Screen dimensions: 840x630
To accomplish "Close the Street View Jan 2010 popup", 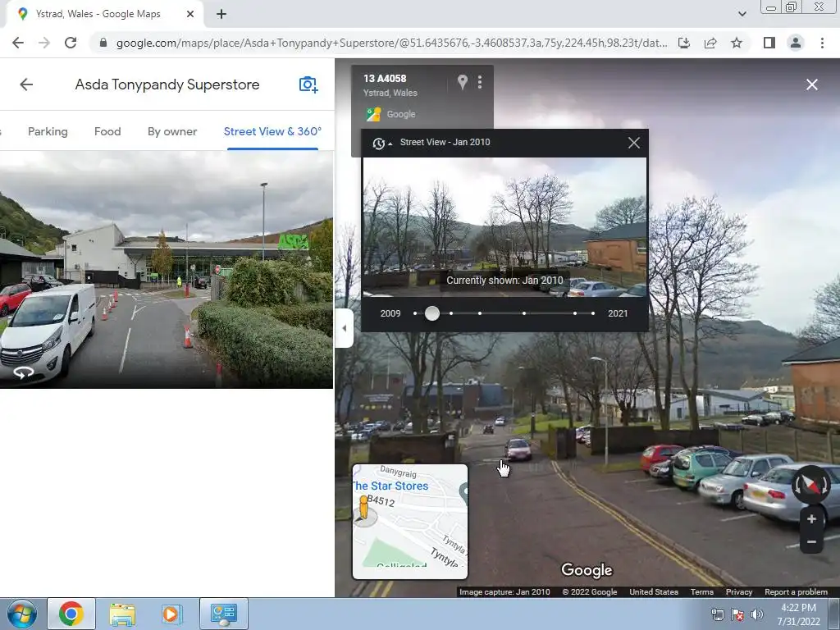I will click(634, 143).
